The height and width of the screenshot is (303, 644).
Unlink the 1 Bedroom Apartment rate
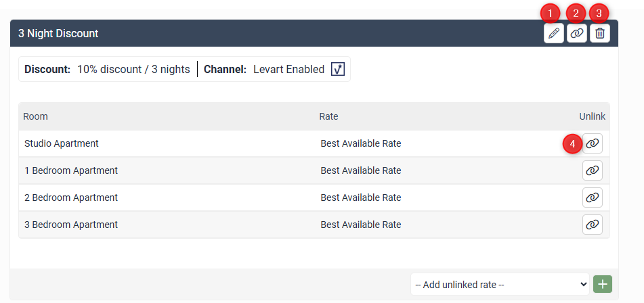592,170
